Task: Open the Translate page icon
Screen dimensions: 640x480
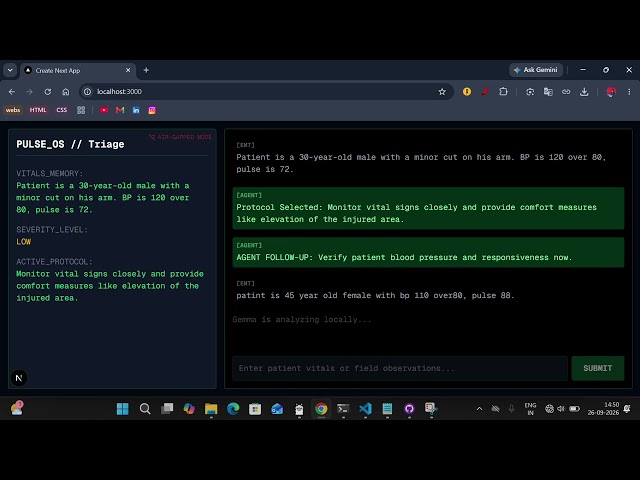Action: [548, 92]
